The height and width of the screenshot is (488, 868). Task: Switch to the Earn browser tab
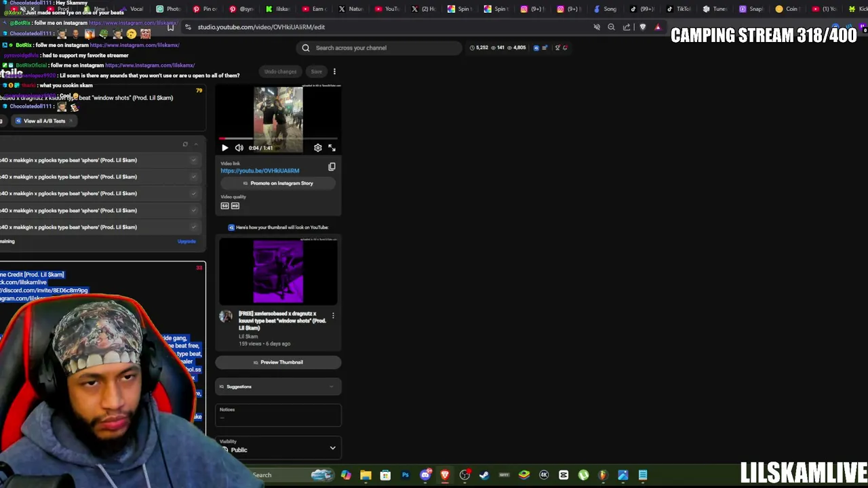point(314,9)
